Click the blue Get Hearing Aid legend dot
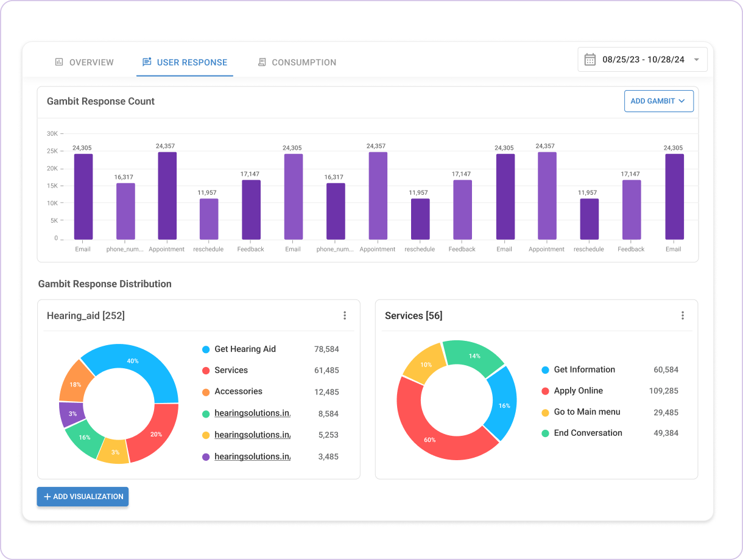Viewport: 743px width, 560px height. (x=206, y=349)
